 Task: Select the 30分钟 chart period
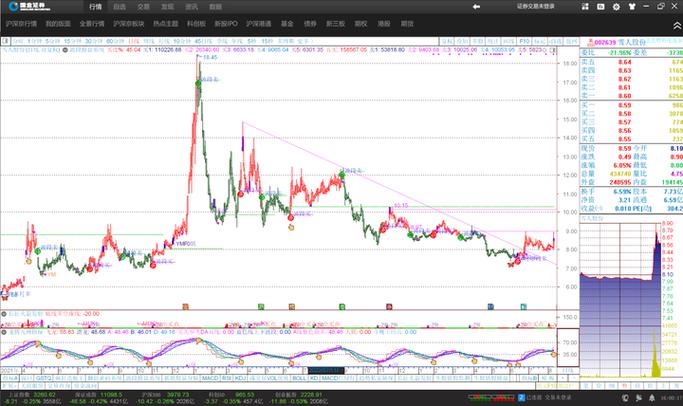pyautogui.click(x=93, y=41)
